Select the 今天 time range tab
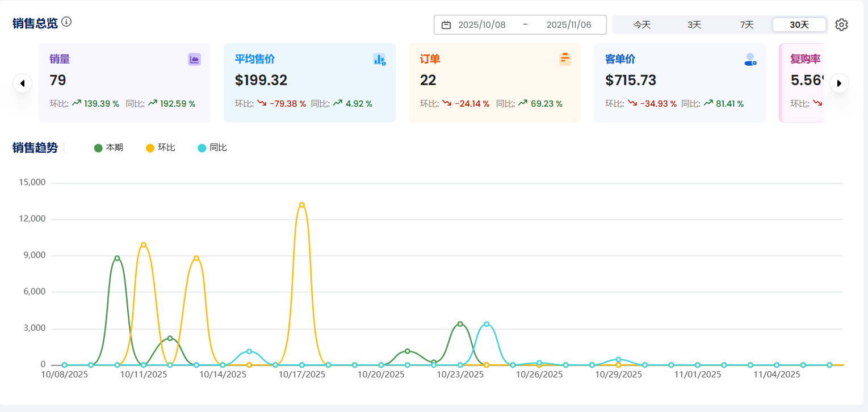This screenshot has width=868, height=412. [642, 25]
